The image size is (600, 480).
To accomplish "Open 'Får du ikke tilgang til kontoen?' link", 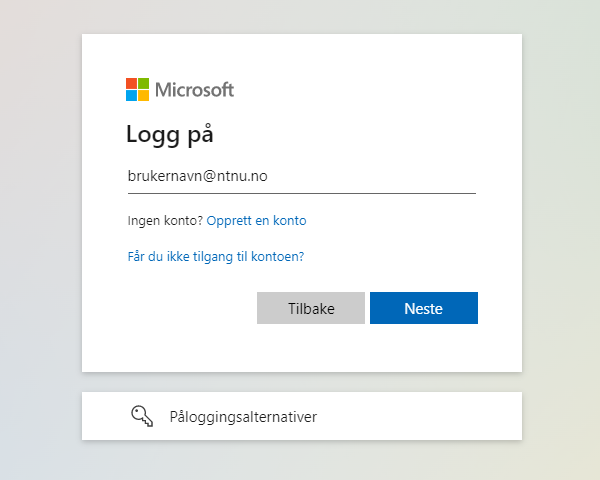I will click(x=216, y=256).
